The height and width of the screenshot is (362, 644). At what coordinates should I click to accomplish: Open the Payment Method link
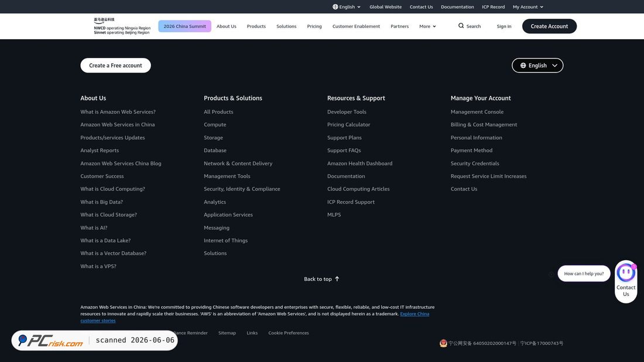[x=471, y=150]
